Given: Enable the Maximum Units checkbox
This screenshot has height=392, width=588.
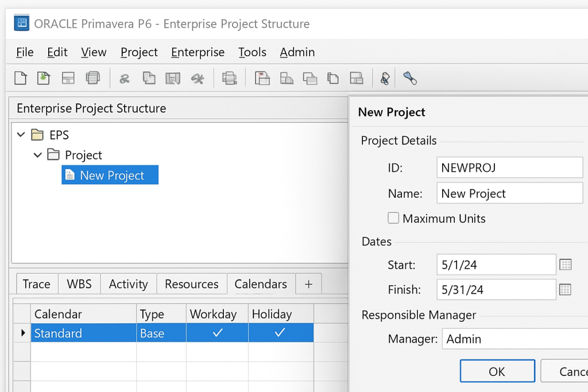Looking at the screenshot, I should coord(393,218).
